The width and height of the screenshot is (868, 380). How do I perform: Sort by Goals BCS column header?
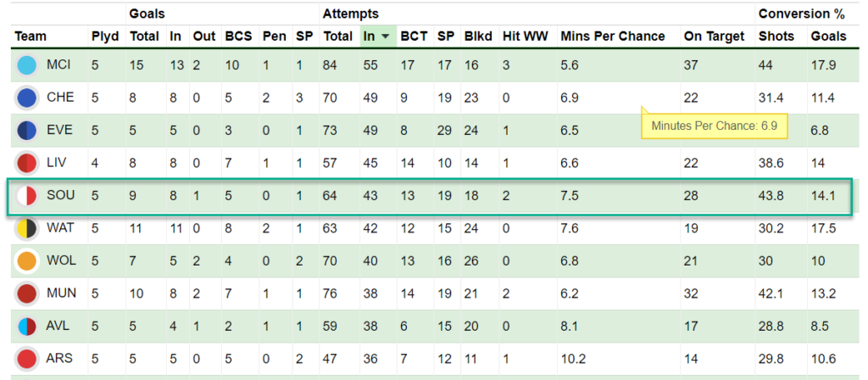pos(238,36)
